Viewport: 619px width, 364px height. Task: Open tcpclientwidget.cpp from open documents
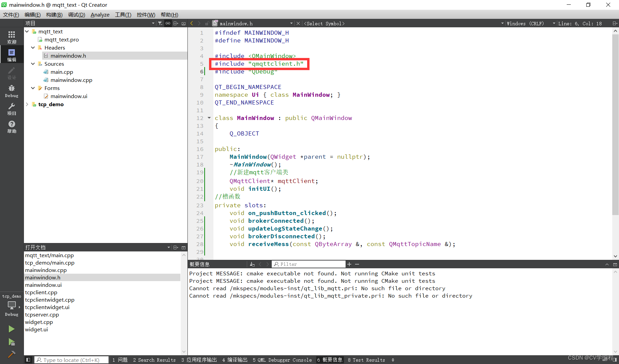[x=50, y=300]
